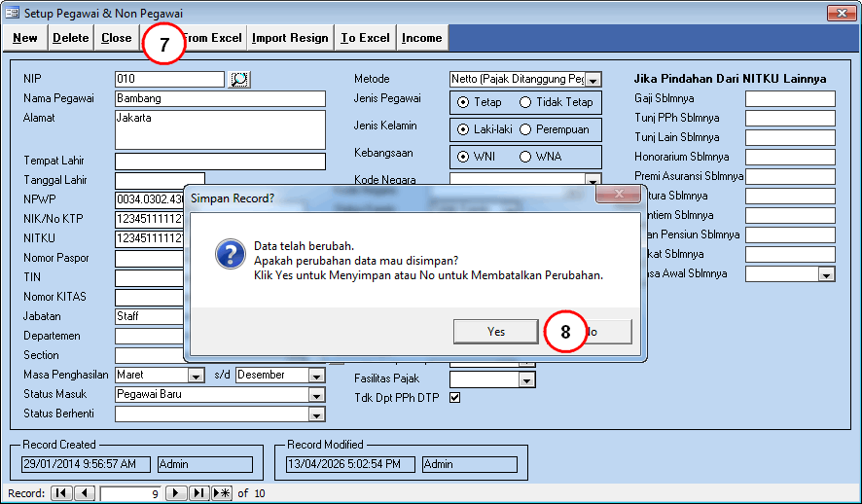Expand the Status Masuk dropdown

[x=316, y=395]
